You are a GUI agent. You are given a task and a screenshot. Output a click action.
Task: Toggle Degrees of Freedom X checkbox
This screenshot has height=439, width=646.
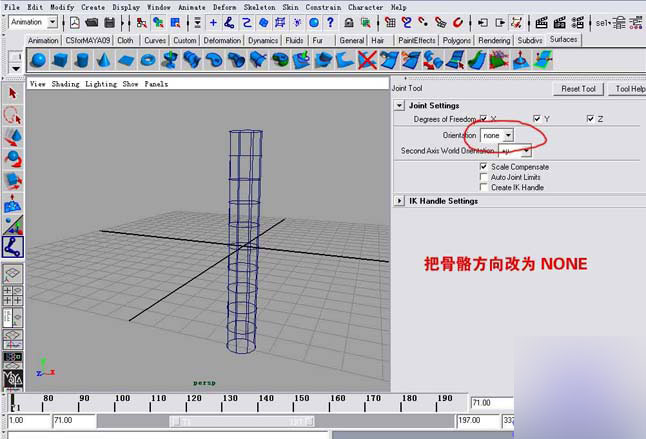[484, 119]
